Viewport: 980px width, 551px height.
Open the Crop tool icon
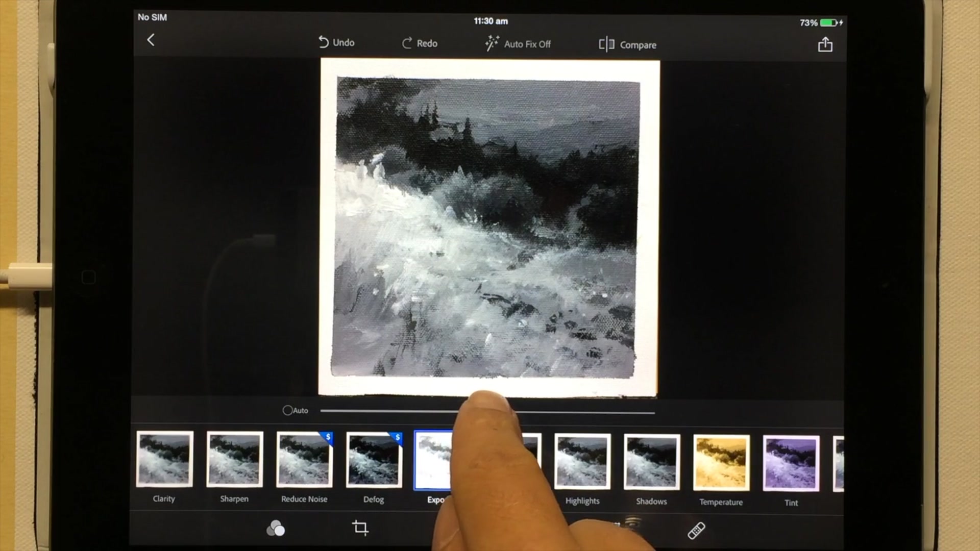(x=360, y=528)
